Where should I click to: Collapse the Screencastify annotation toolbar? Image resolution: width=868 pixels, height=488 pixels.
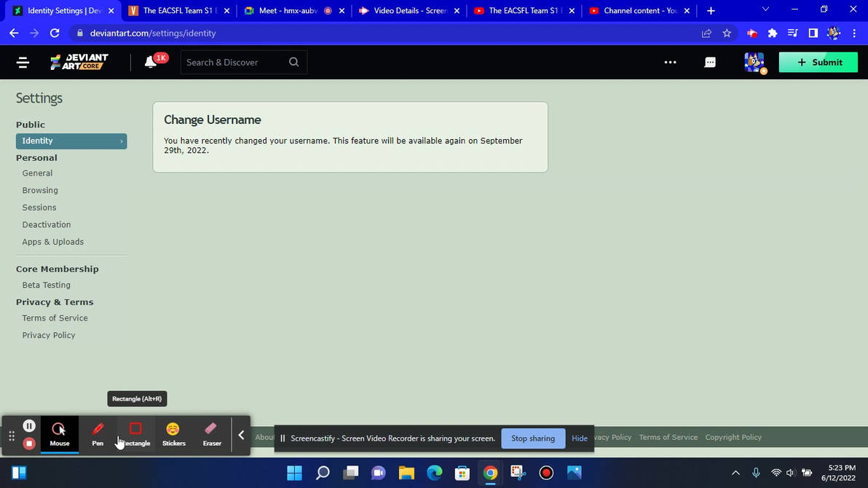241,434
